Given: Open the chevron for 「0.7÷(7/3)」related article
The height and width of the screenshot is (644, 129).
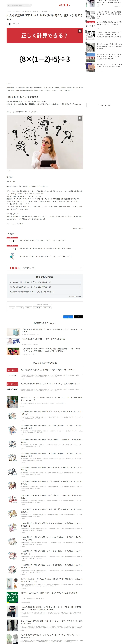Looking at the screenshot, I should 80,292.
